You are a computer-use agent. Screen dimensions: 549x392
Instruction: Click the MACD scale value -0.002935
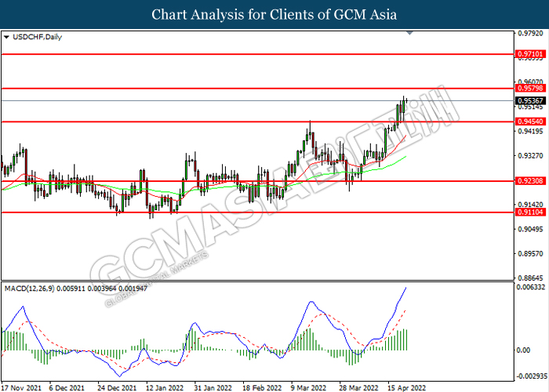tap(531, 376)
